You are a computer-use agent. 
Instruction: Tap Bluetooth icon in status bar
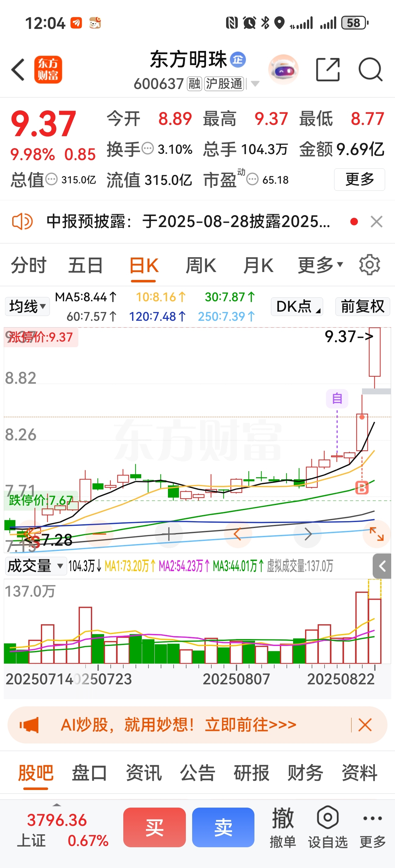tap(265, 23)
